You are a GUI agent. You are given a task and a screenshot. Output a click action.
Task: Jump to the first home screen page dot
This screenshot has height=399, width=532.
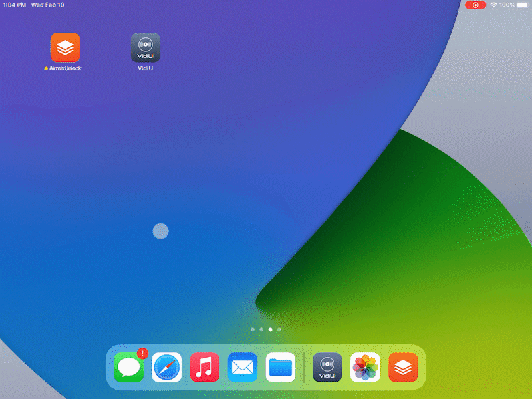coord(253,329)
